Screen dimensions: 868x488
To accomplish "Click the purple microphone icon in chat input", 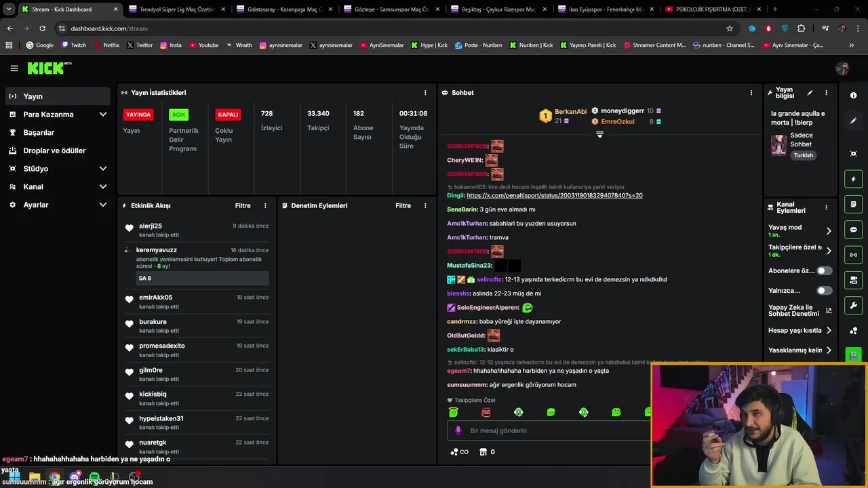I will [458, 430].
